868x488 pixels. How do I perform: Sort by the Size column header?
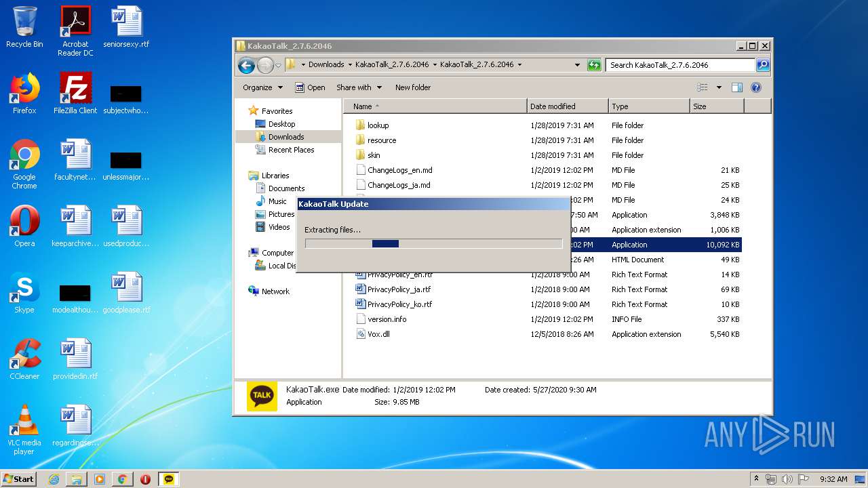click(717, 106)
